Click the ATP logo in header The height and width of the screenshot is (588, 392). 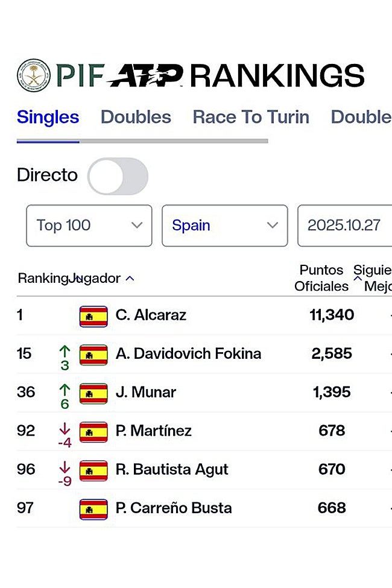pyautogui.click(x=145, y=76)
